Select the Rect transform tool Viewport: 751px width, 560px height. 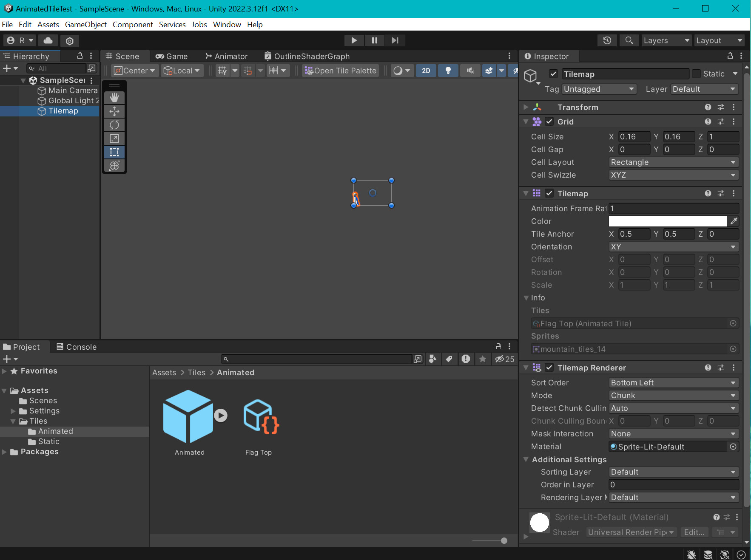(x=114, y=152)
